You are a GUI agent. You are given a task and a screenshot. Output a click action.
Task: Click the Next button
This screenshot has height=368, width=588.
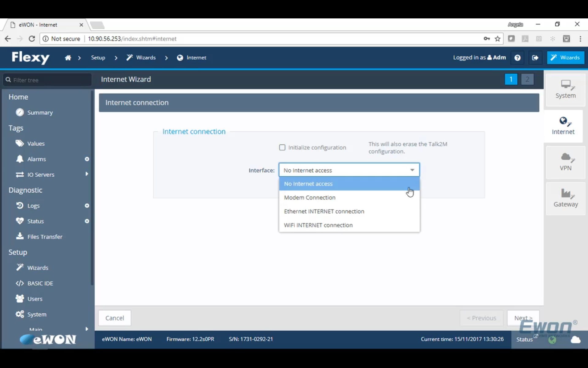point(523,318)
